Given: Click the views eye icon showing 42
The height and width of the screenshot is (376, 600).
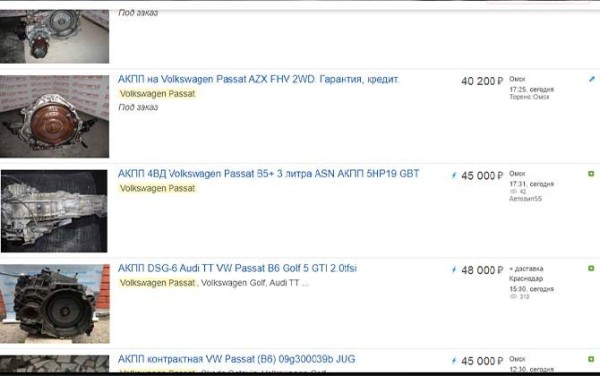Looking at the screenshot, I should click(514, 191).
